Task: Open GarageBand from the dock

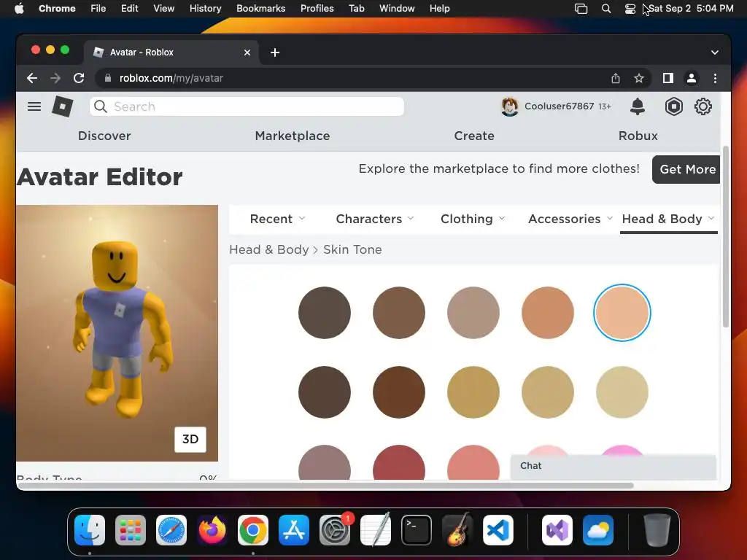Action: point(457,529)
